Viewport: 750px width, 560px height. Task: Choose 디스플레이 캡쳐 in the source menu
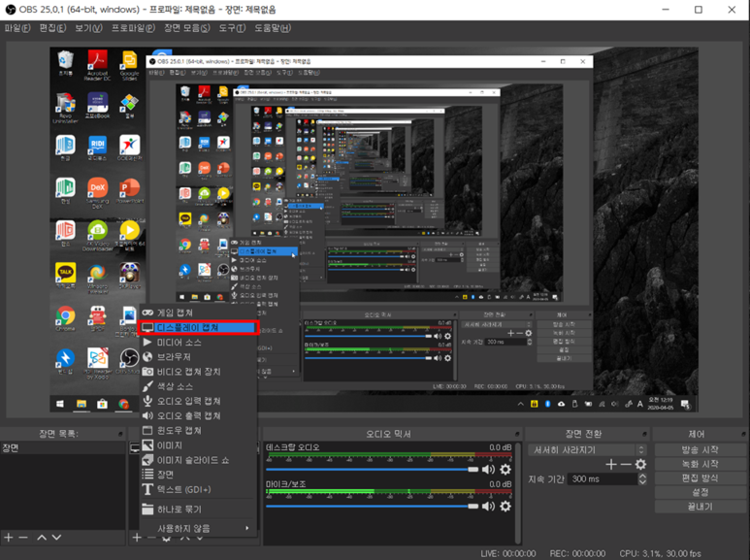198,327
